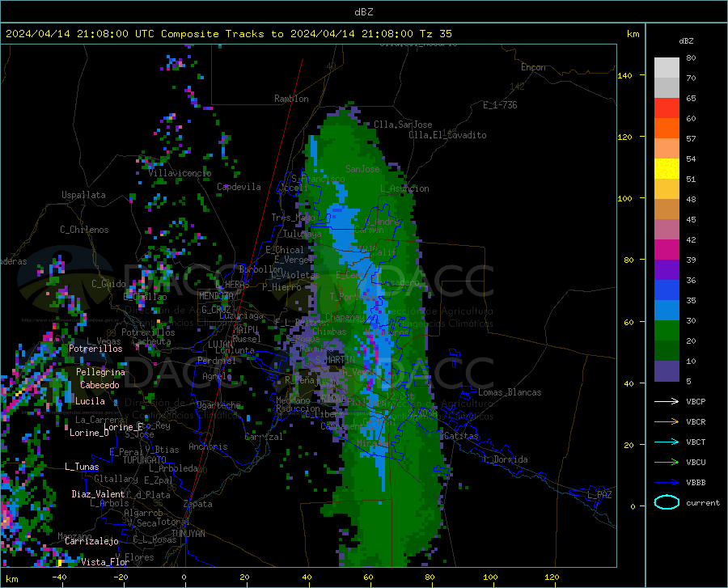Select the magenta 39-42 dBZ legend swatch

click(x=667, y=250)
